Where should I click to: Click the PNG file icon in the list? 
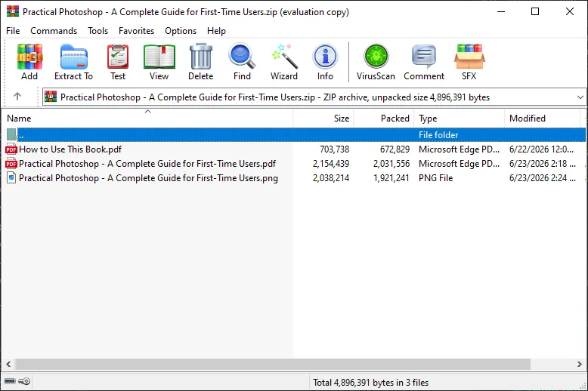click(x=11, y=178)
